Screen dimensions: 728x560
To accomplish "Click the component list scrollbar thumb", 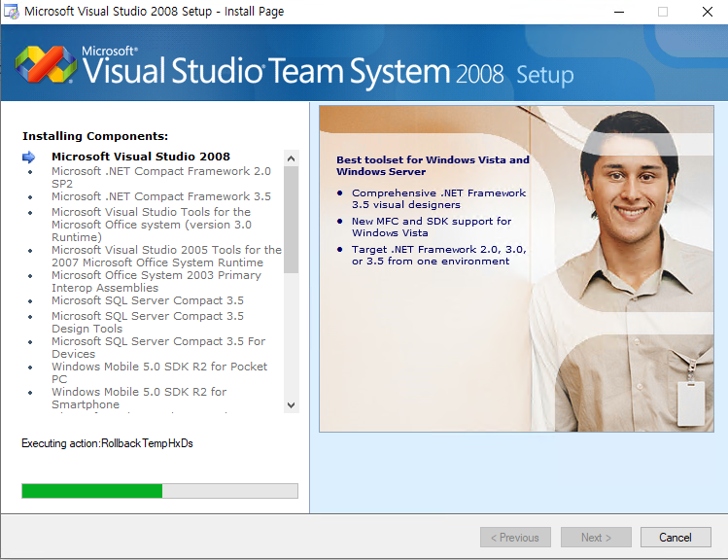I will (291, 219).
